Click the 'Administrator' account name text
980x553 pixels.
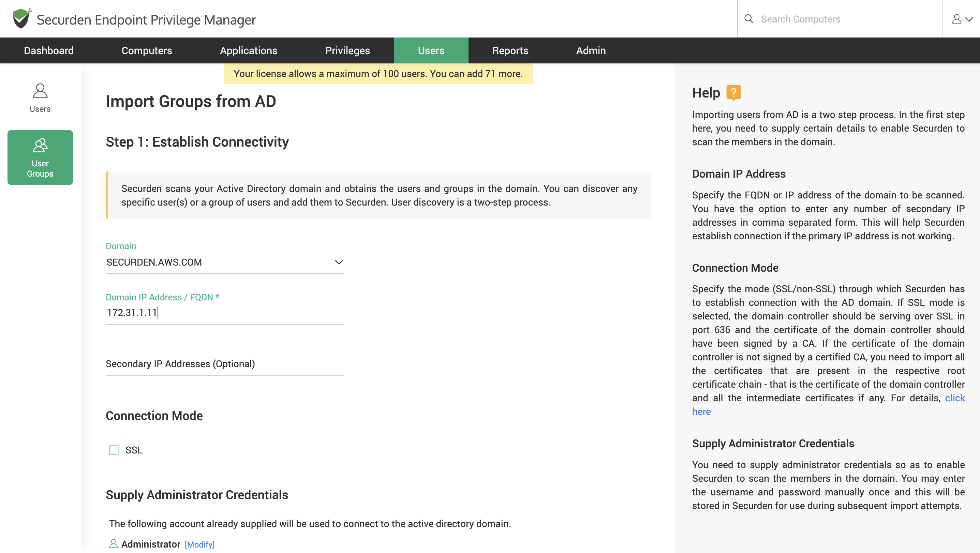pos(151,544)
